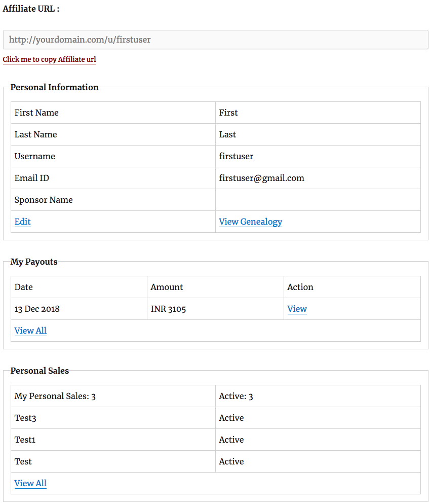Viewport: 431px width, 504px height.
Task: Click the Personal Sales section heading
Action: (40, 371)
